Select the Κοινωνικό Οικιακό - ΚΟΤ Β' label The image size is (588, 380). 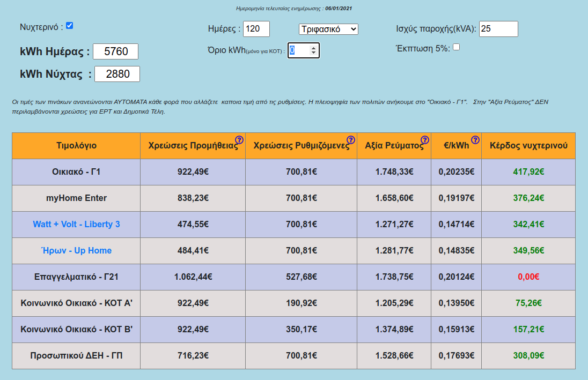click(77, 329)
